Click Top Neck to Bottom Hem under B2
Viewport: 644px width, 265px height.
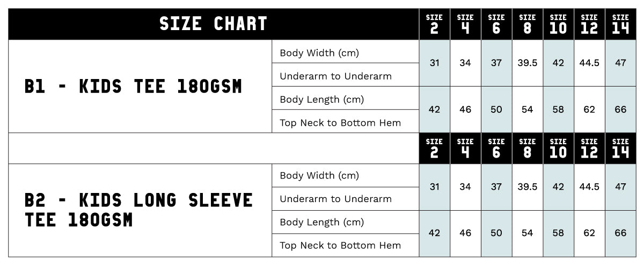click(340, 245)
